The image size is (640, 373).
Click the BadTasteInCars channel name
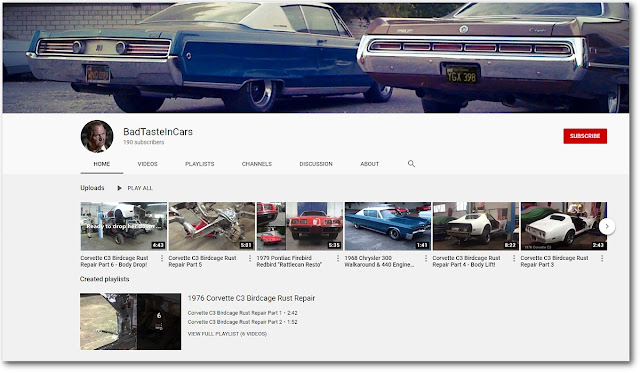point(158,132)
